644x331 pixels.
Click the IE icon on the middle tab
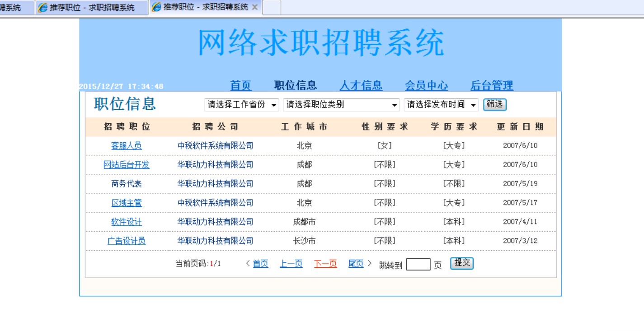click(43, 8)
